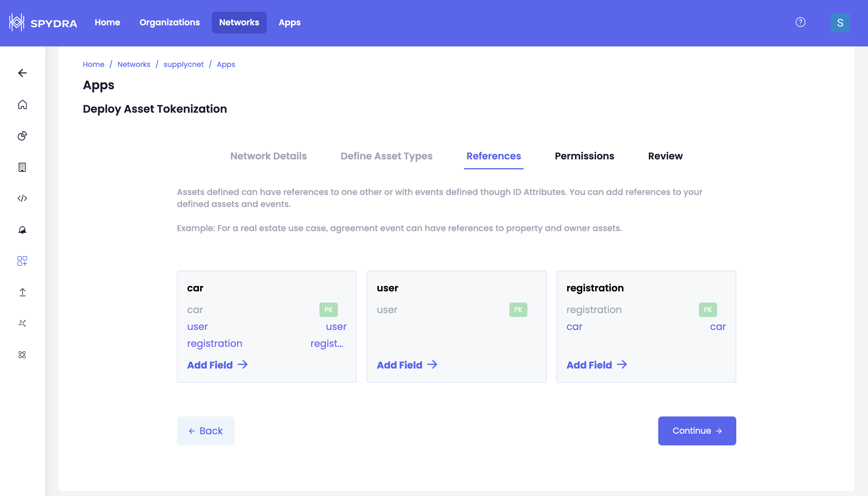The height and width of the screenshot is (496, 868).
Task: Open the user avatar S menu
Action: pos(840,23)
